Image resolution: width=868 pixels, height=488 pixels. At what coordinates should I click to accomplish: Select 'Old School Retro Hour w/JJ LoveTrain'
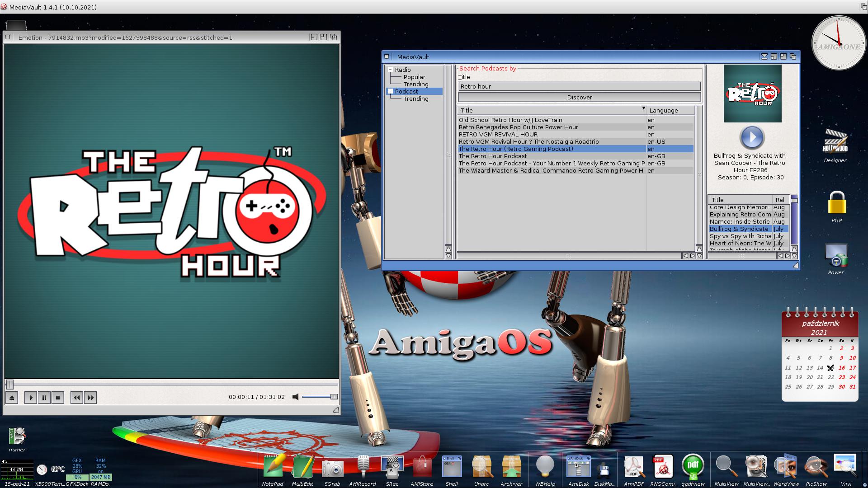click(575, 120)
